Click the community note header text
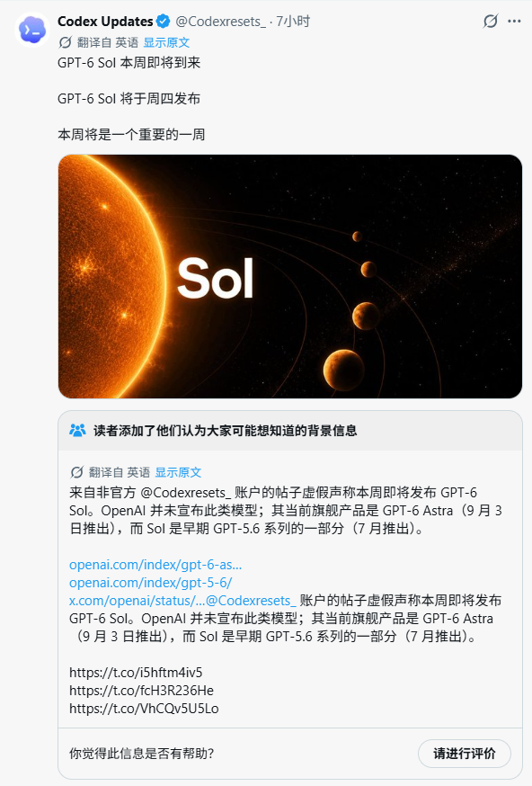The width and height of the screenshot is (532, 786). (x=225, y=431)
